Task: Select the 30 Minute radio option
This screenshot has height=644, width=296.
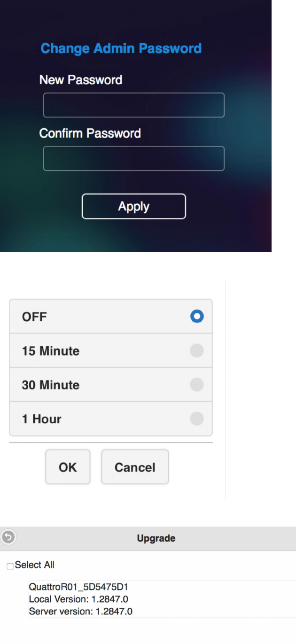Action: tap(197, 385)
